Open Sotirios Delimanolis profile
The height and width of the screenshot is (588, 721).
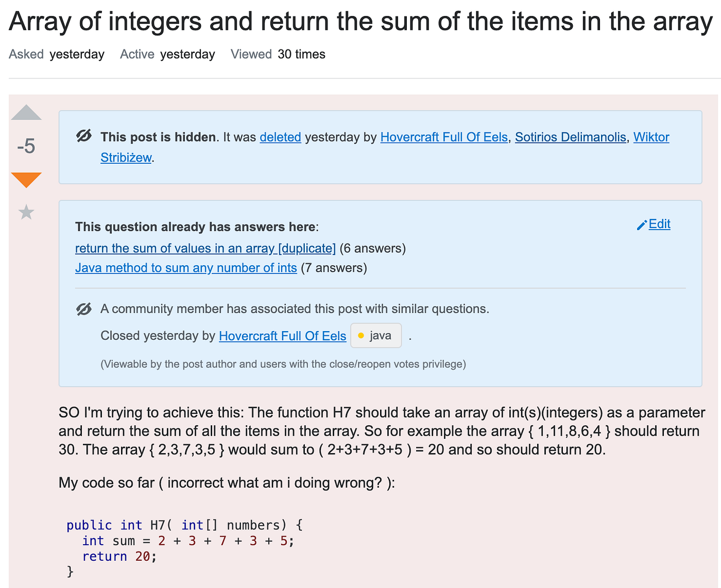(x=570, y=137)
